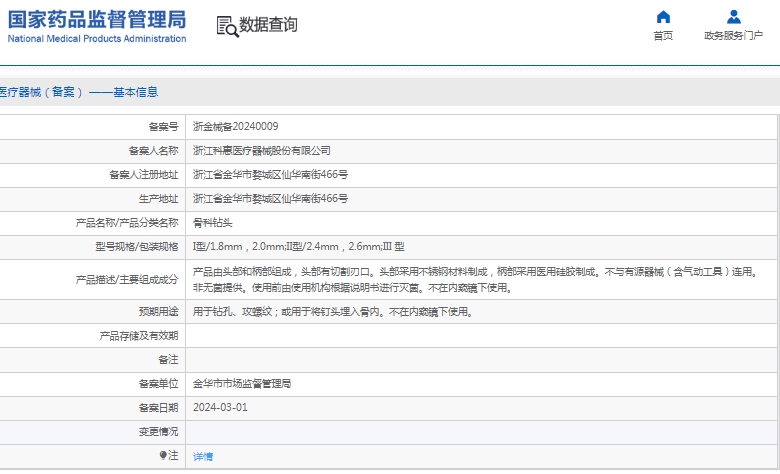Click the 生产地址 label
The height and width of the screenshot is (474, 780).
tap(158, 198)
